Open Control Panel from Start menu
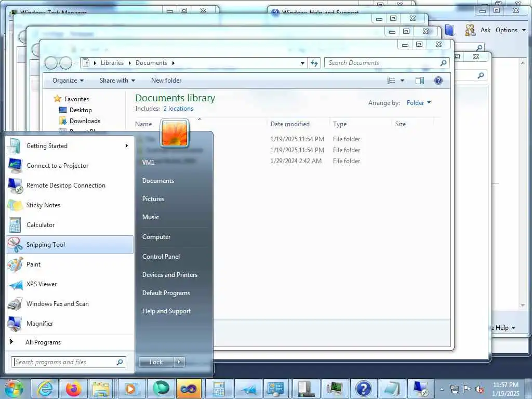Viewport: 532px width, 399px height. click(161, 257)
